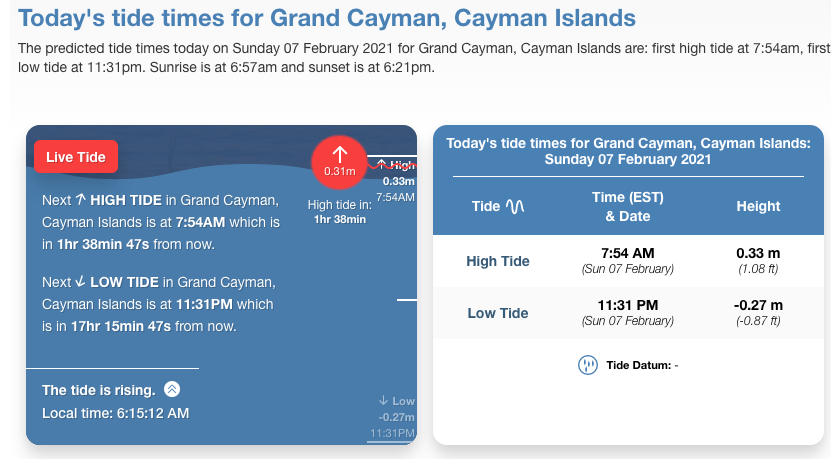Click the Low Tide row label
This screenshot has height=459, width=831.
(498, 313)
